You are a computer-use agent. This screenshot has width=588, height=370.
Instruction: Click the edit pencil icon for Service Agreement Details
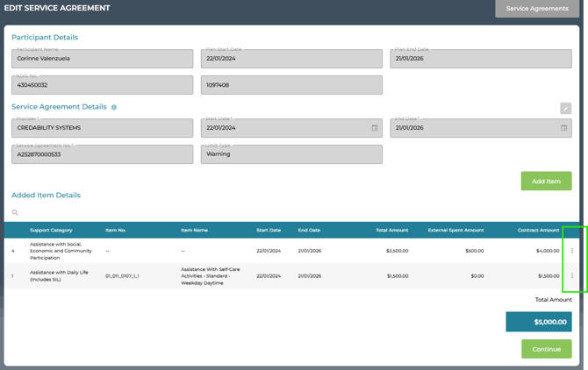click(565, 109)
